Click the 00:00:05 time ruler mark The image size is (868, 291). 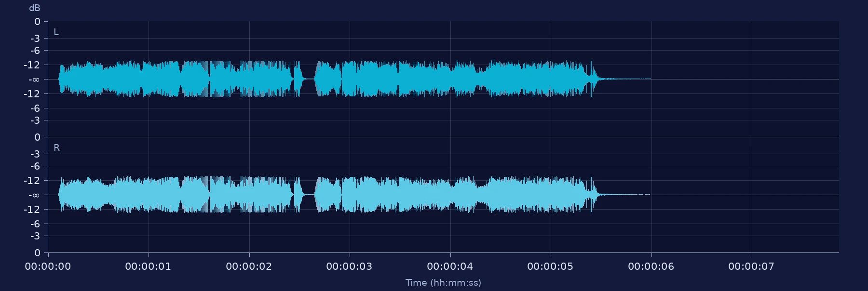[550, 266]
